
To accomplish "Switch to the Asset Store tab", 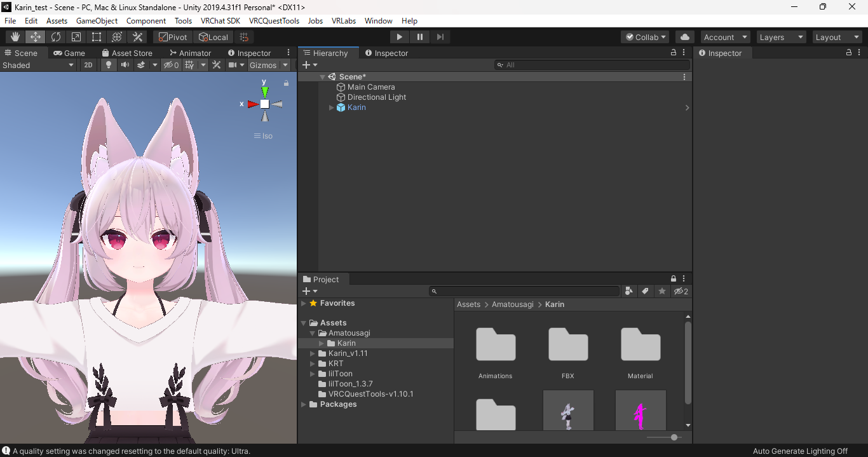I will (x=126, y=53).
